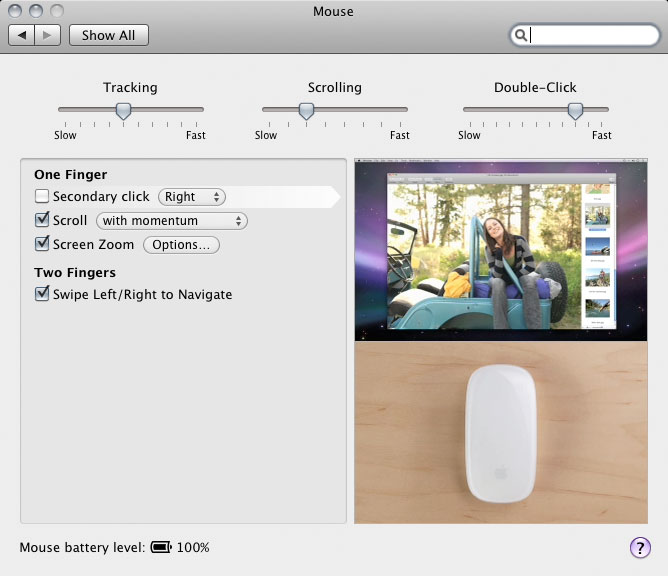Open the purple Help question mark button
The height and width of the screenshot is (576, 668).
pos(640,547)
